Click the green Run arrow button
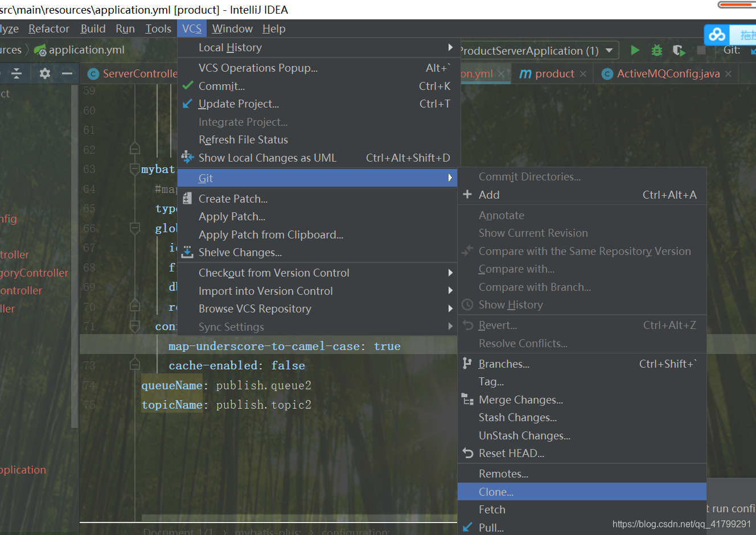The height and width of the screenshot is (535, 756). coord(635,50)
